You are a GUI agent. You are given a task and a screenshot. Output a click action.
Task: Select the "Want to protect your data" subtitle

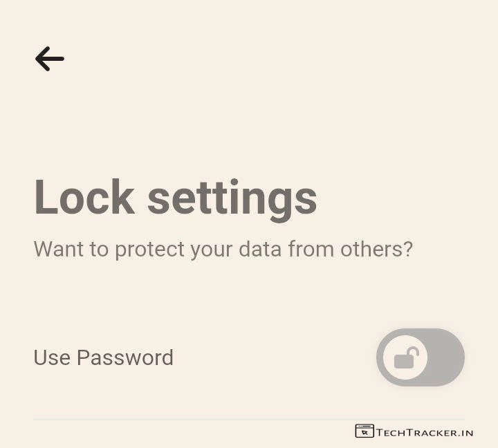coord(223,249)
